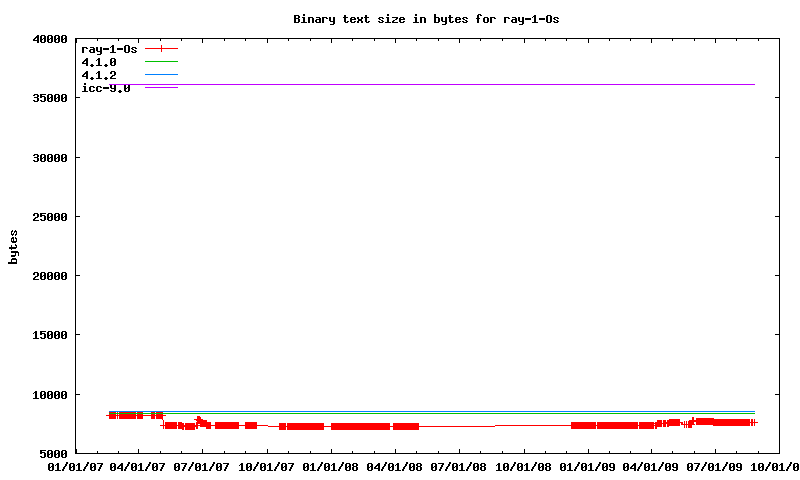
Task: Select the 01/01/08 x-axis date label
Action: coord(331,466)
